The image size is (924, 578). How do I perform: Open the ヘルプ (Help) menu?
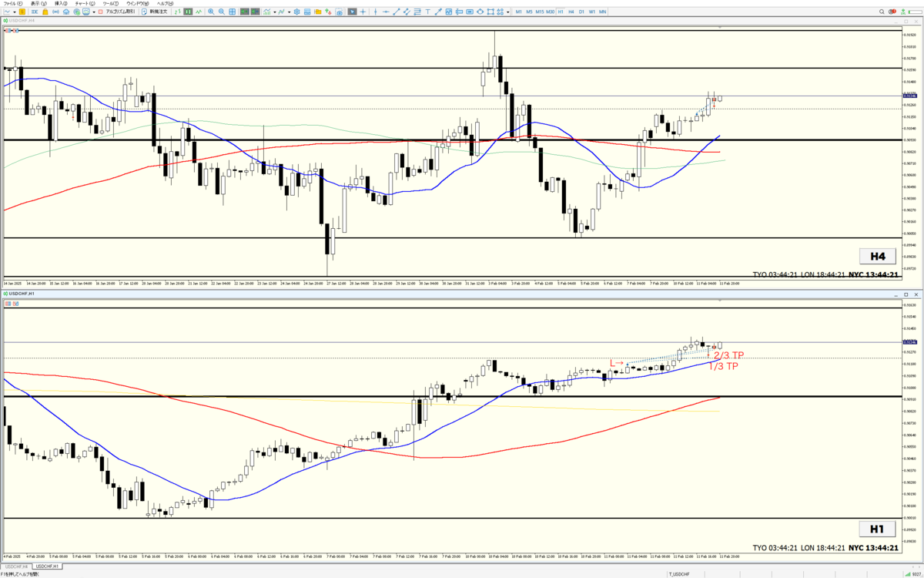(165, 4)
